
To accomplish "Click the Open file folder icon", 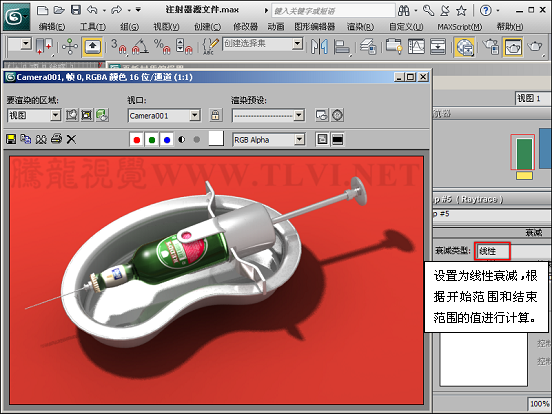I will point(59,10).
